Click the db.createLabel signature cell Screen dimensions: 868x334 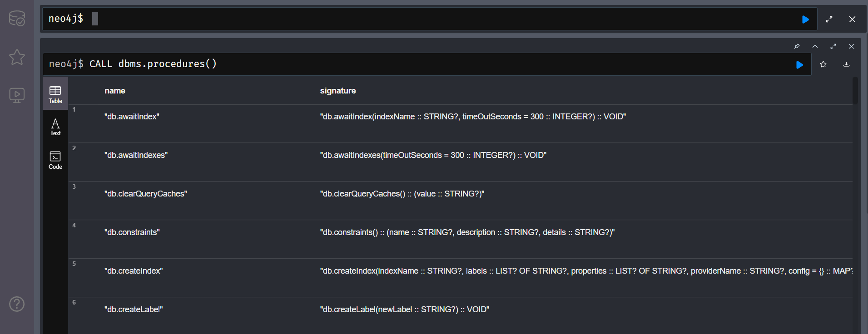[405, 309]
